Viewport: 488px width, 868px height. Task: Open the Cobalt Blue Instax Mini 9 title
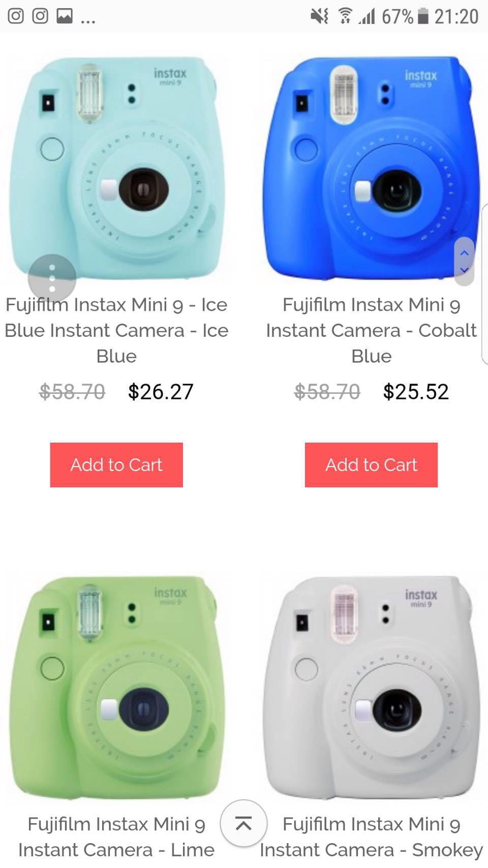coord(371,330)
